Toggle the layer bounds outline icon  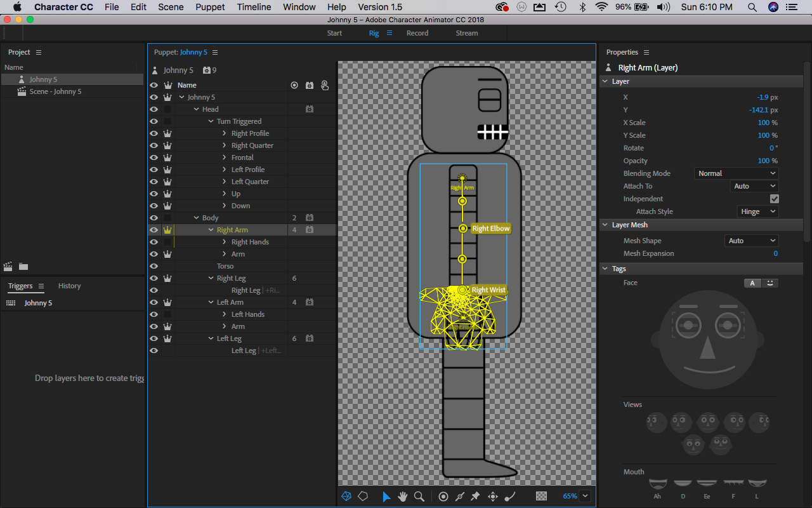point(363,496)
